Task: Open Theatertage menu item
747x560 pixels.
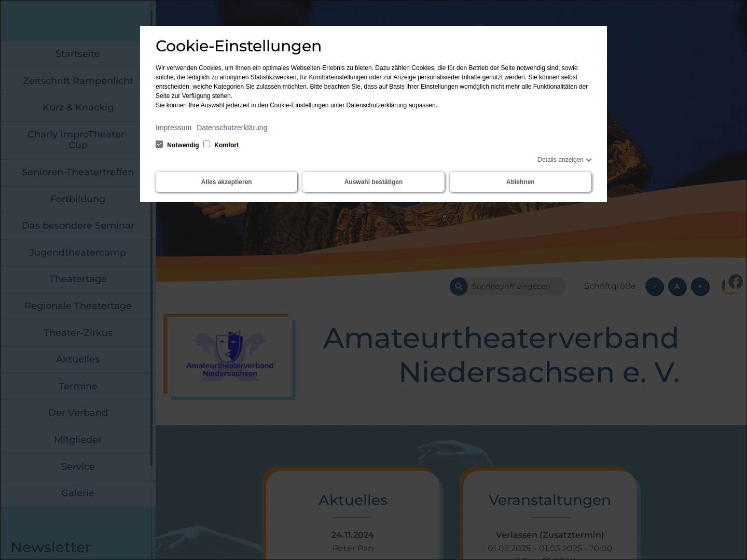Action: tap(78, 279)
